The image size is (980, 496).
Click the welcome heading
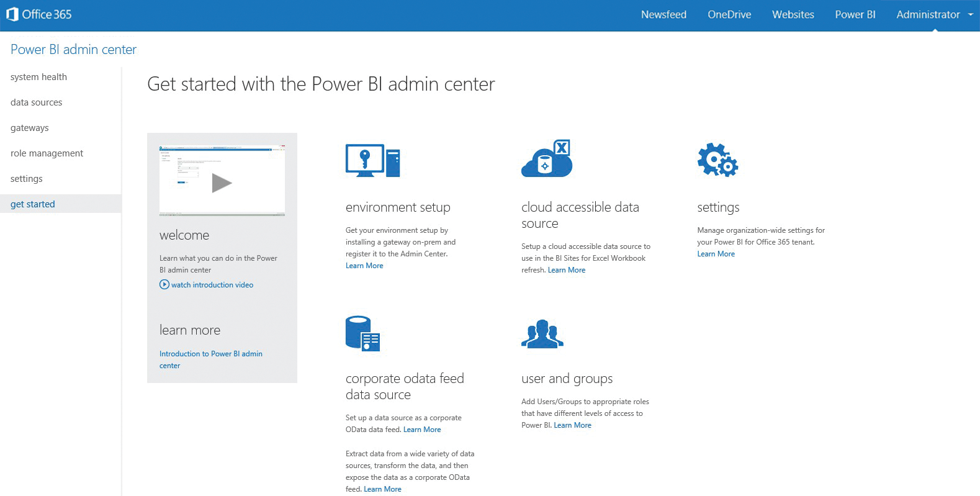[x=184, y=235]
